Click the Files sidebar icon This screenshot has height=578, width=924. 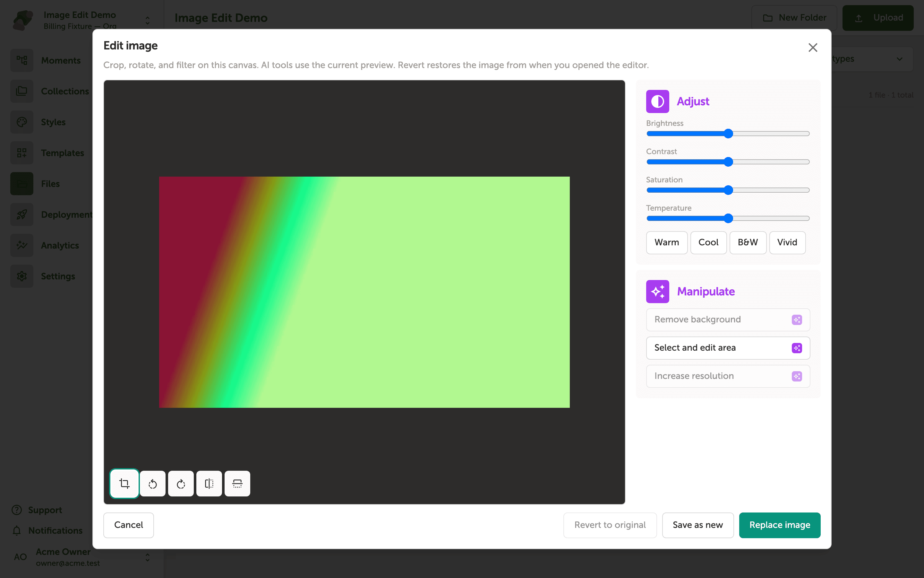(x=22, y=184)
